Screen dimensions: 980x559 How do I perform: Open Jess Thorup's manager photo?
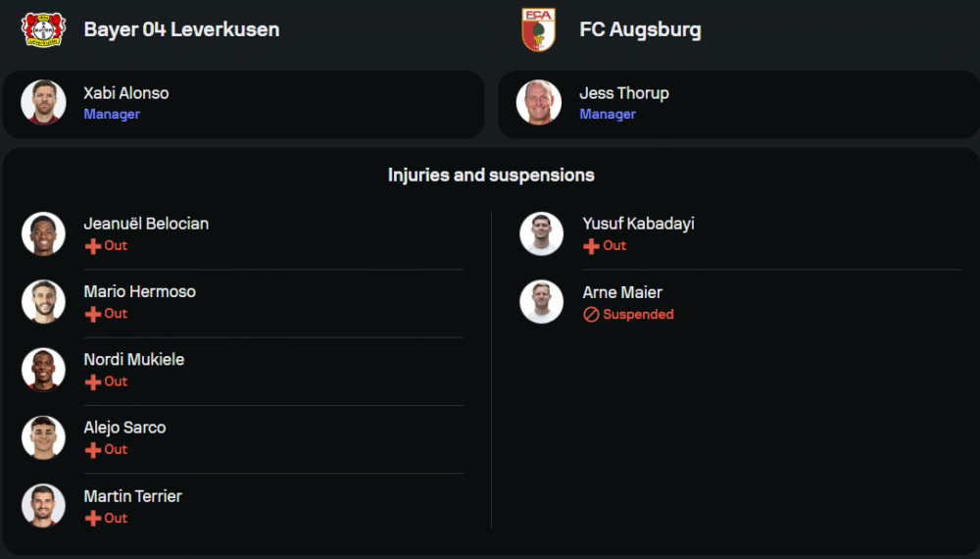pyautogui.click(x=539, y=103)
